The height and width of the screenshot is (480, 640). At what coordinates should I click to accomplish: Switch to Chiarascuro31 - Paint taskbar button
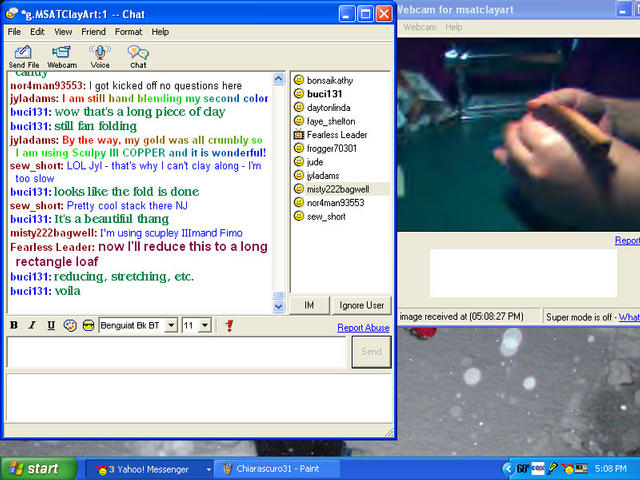pos(278,469)
